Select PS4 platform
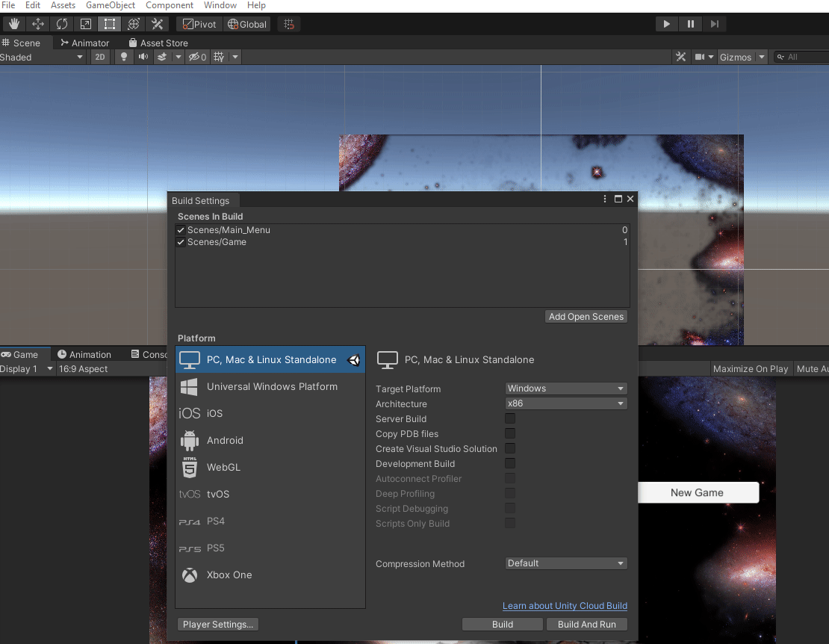The image size is (829, 644). click(x=270, y=521)
